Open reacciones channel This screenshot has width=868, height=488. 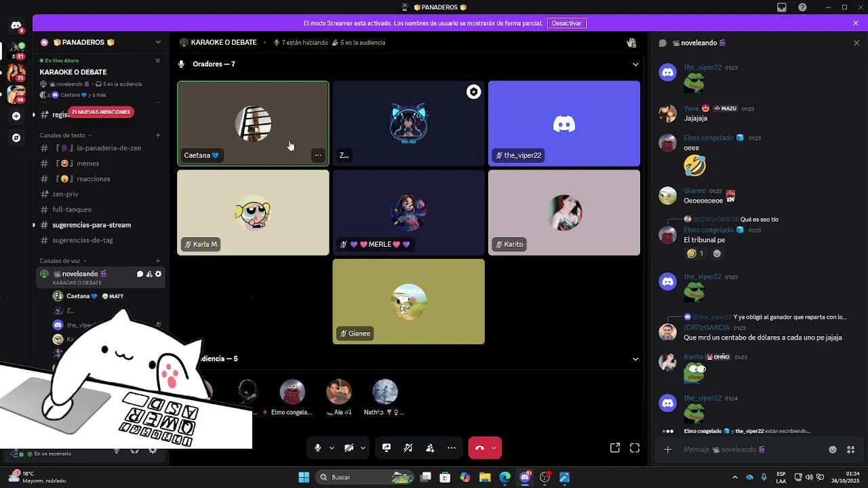(x=100, y=179)
